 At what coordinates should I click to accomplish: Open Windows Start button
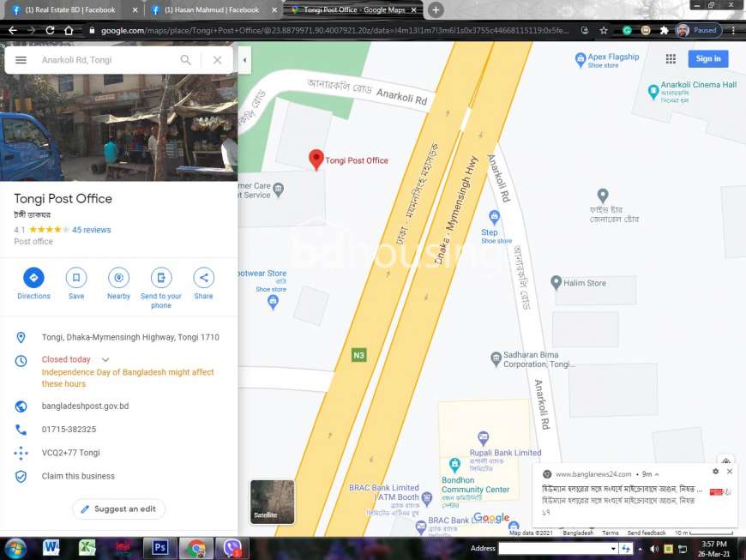point(15,549)
